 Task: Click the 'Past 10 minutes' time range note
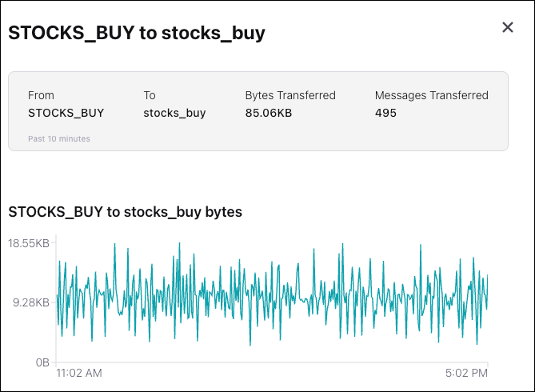59,138
